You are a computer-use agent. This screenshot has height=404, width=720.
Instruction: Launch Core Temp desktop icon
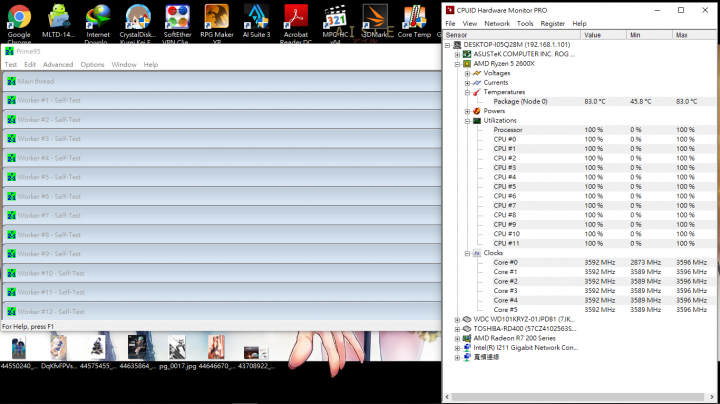coord(414,17)
